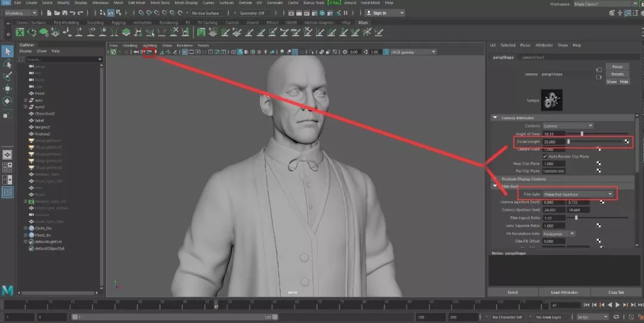Click the Focal Length value field
This screenshot has height=323, width=644.
click(553, 142)
